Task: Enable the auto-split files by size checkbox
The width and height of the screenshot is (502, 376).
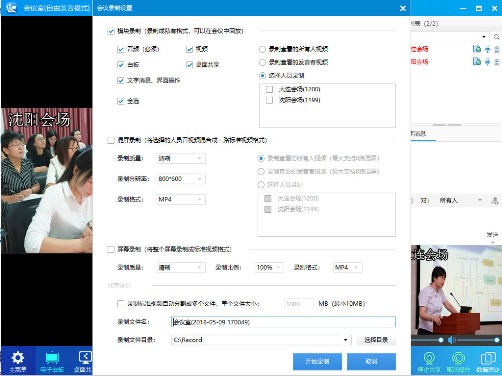Action: (x=120, y=304)
